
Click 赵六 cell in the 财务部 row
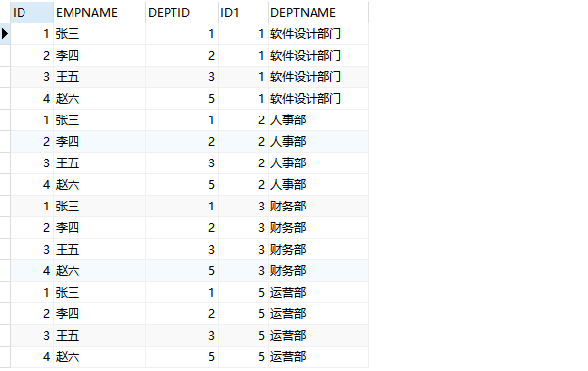(x=99, y=270)
